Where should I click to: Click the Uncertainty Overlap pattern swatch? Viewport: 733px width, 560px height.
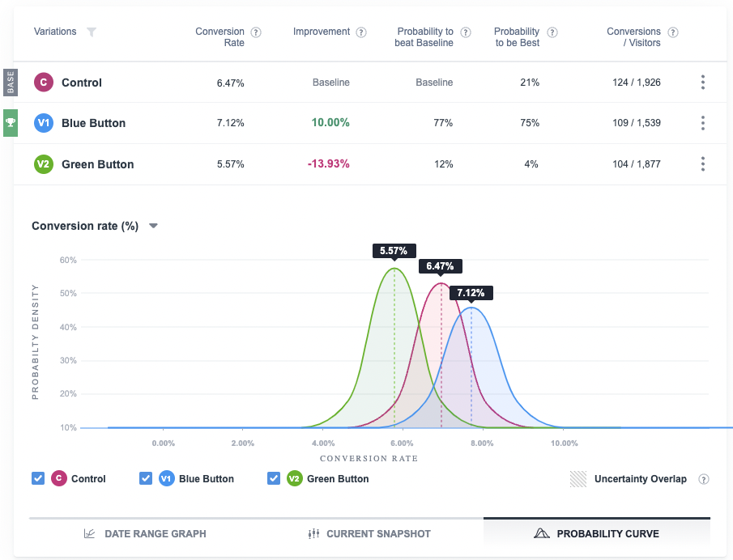(x=577, y=478)
